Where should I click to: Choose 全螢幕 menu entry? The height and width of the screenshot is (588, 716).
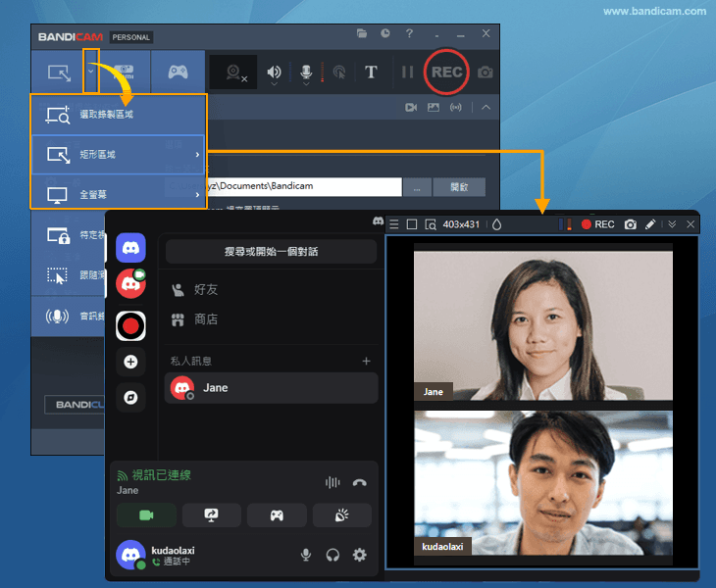tap(118, 194)
